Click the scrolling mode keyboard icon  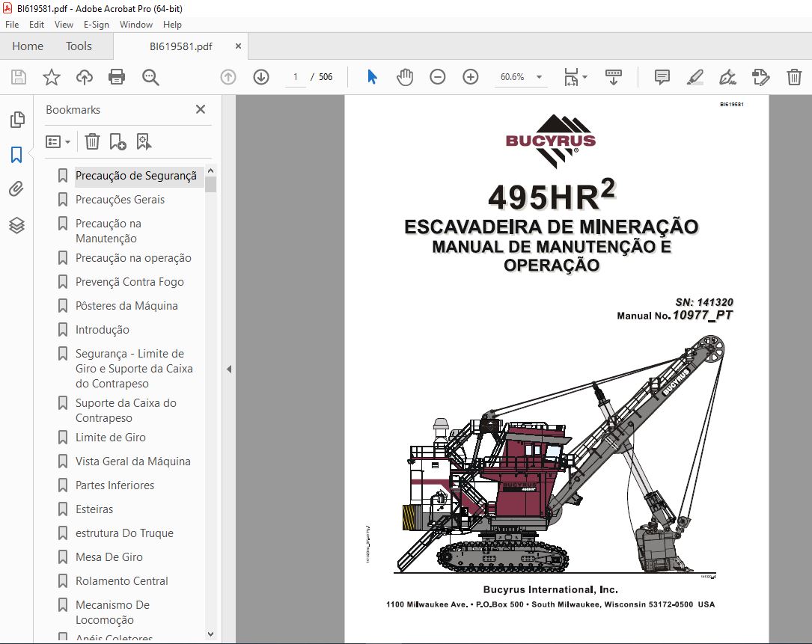click(613, 77)
